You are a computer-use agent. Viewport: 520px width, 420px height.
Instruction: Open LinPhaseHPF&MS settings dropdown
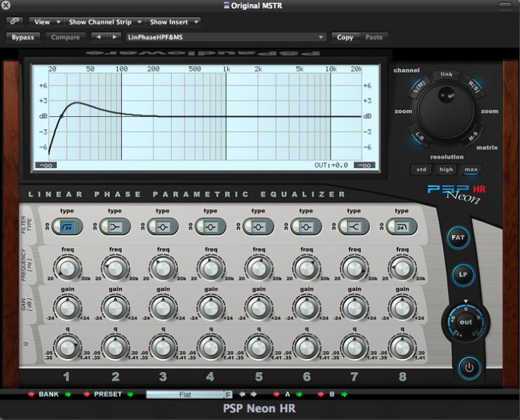pos(225,37)
